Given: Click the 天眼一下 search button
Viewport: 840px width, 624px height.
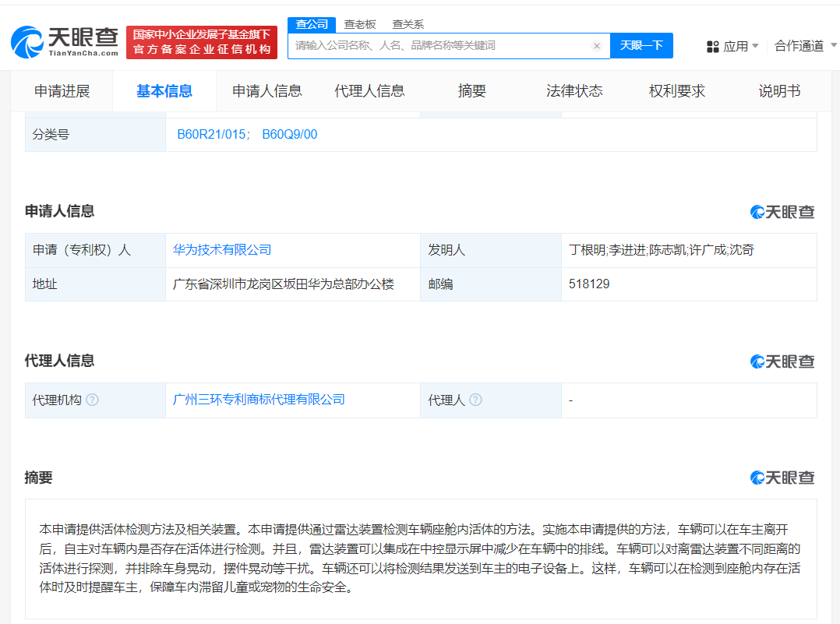Looking at the screenshot, I should tap(641, 45).
